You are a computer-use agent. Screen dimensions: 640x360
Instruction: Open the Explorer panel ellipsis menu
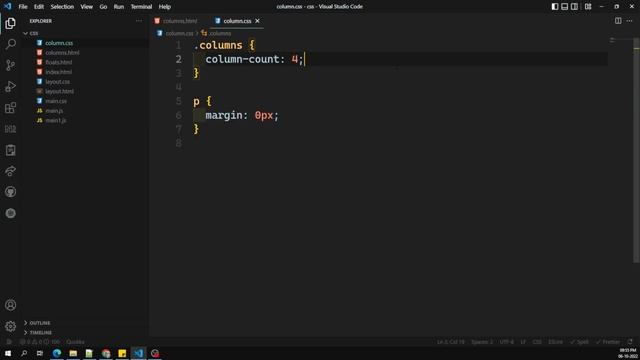pos(139,21)
